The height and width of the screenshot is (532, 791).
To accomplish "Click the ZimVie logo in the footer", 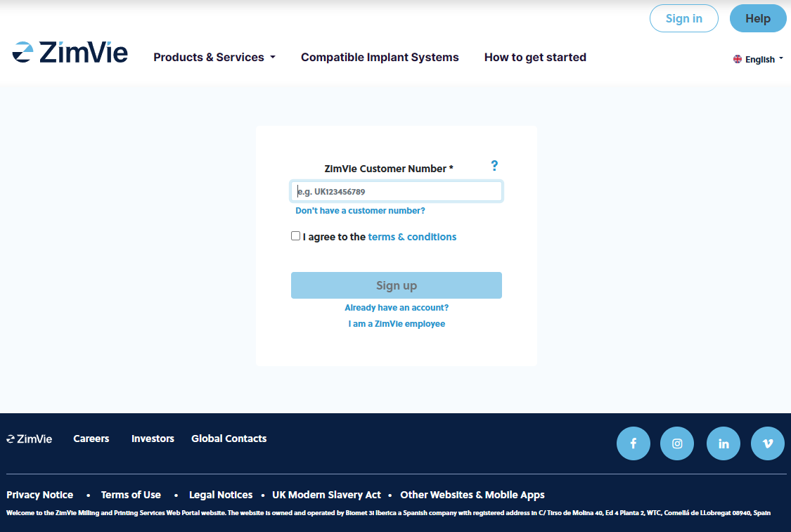I will [x=30, y=439].
